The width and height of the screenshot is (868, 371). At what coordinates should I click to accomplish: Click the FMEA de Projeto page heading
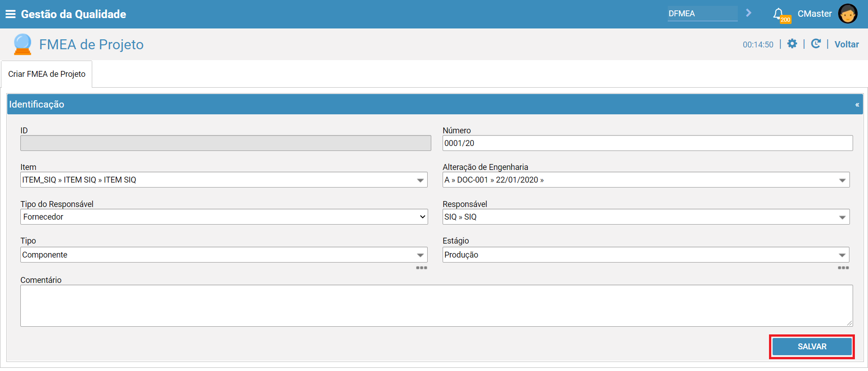[x=91, y=44]
